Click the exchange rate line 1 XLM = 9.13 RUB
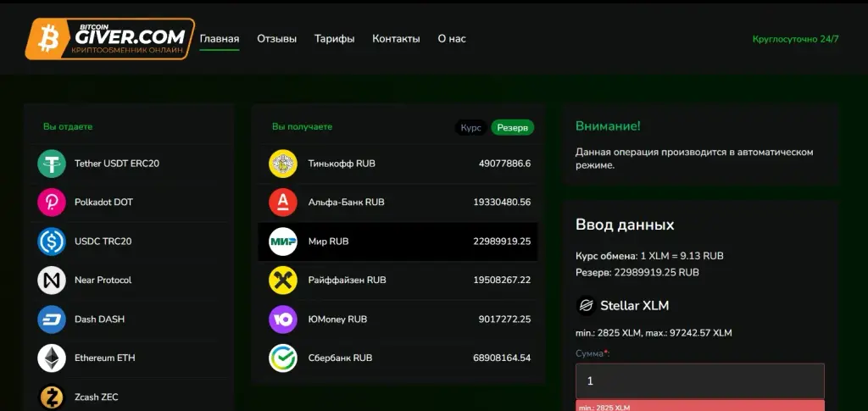The height and width of the screenshot is (411, 868). pos(649,256)
